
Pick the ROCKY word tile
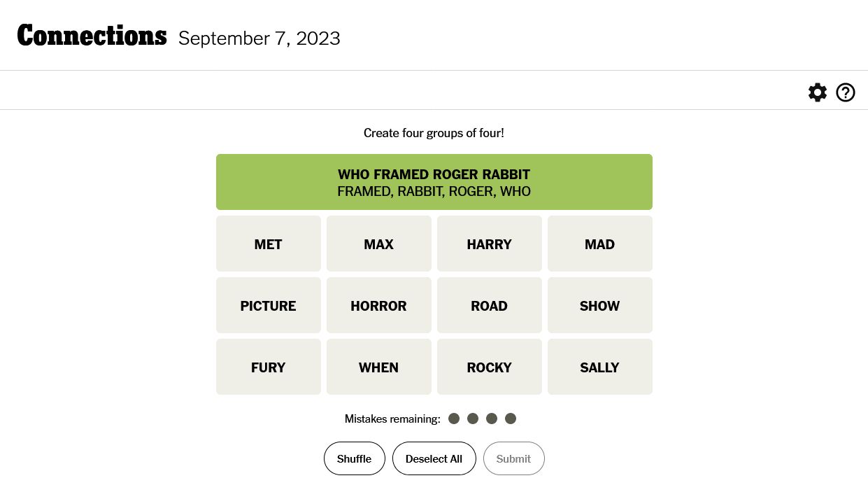pyautogui.click(x=490, y=367)
